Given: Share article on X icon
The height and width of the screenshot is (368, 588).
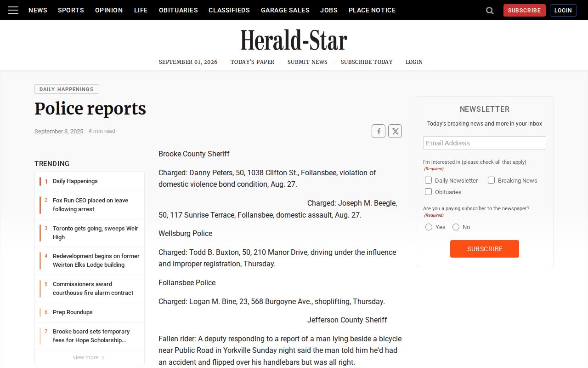Looking at the screenshot, I should pos(395,131).
